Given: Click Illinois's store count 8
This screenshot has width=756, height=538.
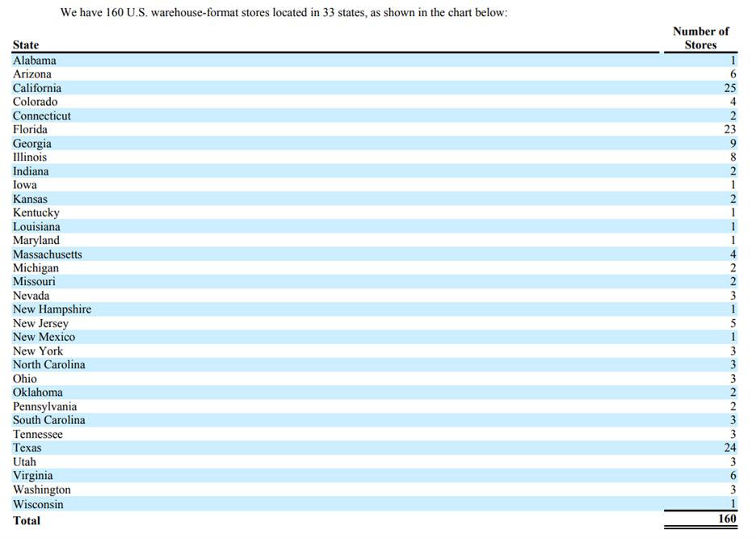Looking at the screenshot, I should 733,158.
